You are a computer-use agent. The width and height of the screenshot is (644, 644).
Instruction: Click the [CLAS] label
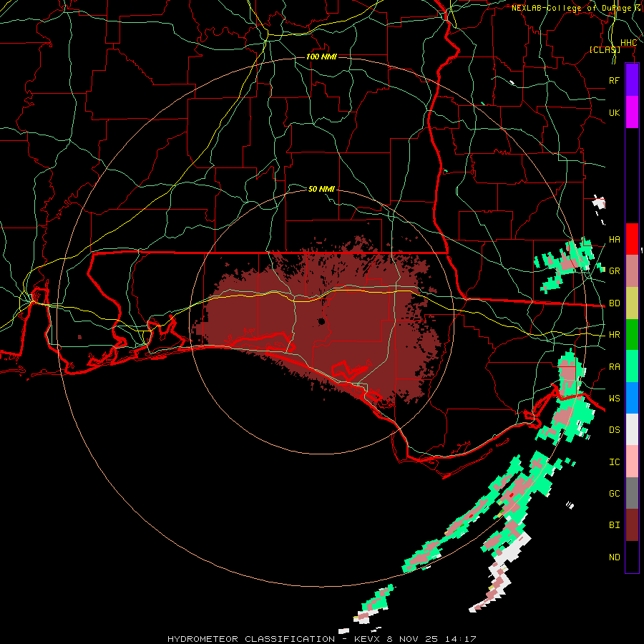[605, 49]
